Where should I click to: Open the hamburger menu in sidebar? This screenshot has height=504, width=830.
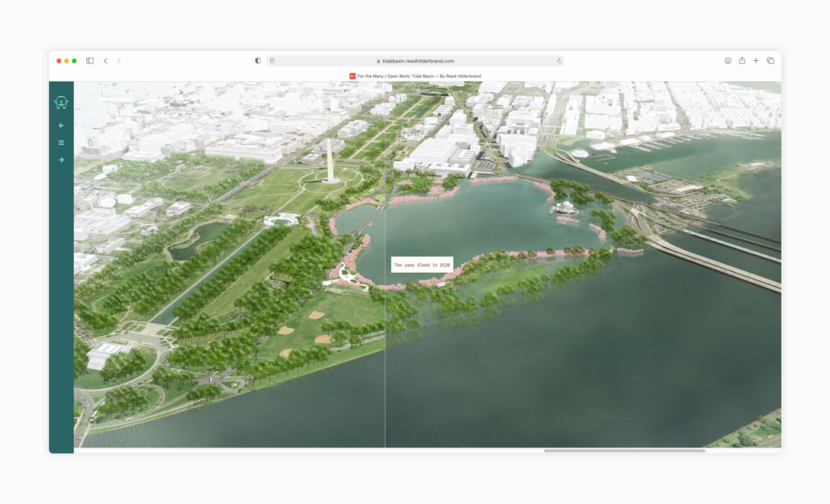[x=60, y=143]
